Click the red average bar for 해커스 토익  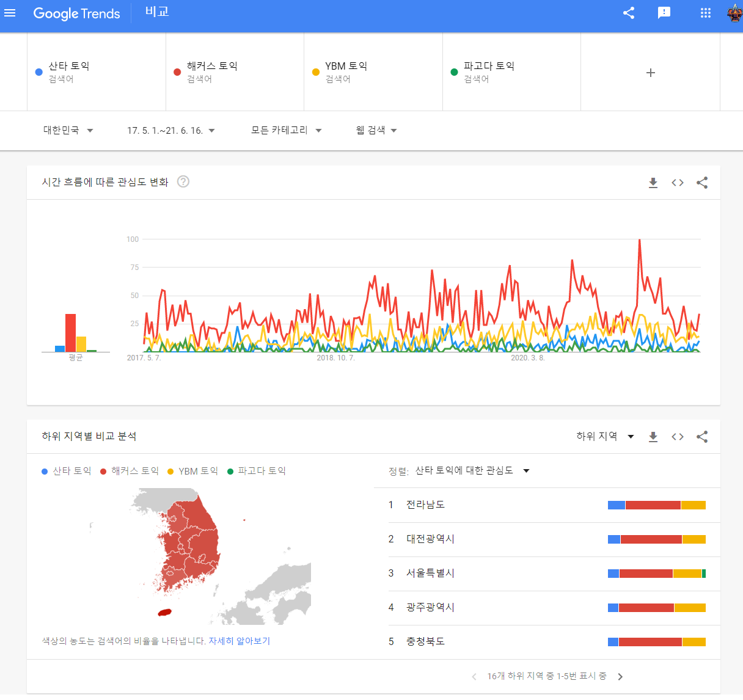click(x=71, y=333)
